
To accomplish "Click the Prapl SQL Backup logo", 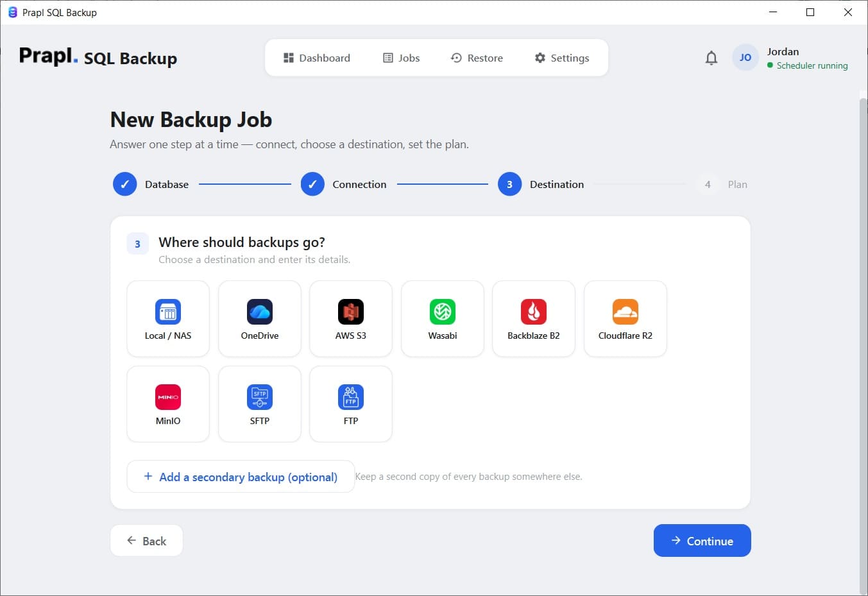I will pos(98,57).
